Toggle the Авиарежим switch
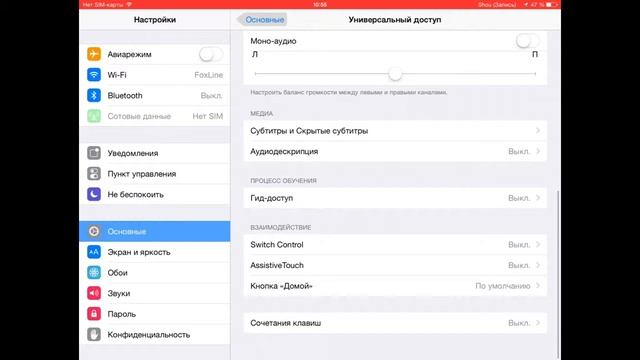 (x=211, y=54)
